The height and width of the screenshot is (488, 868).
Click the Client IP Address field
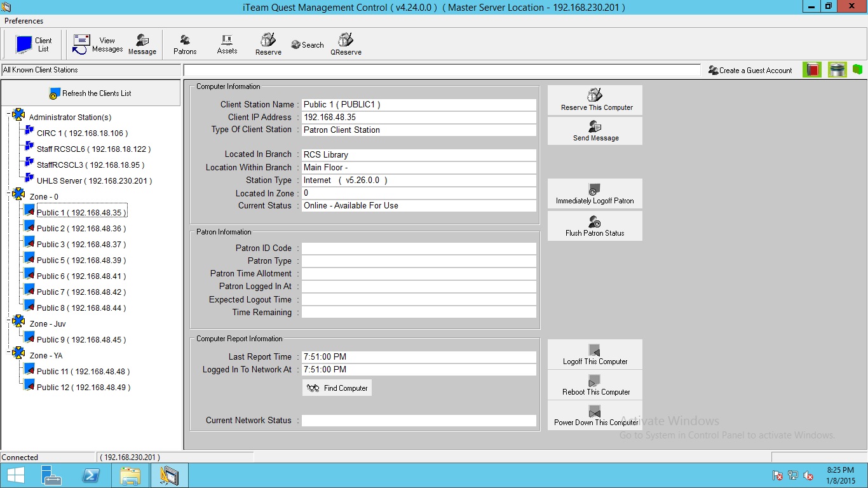[x=419, y=117]
